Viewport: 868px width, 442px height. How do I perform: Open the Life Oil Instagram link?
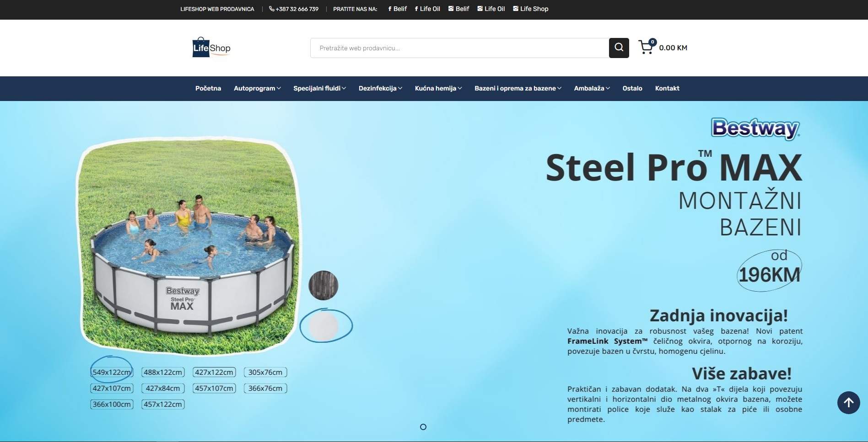[491, 9]
